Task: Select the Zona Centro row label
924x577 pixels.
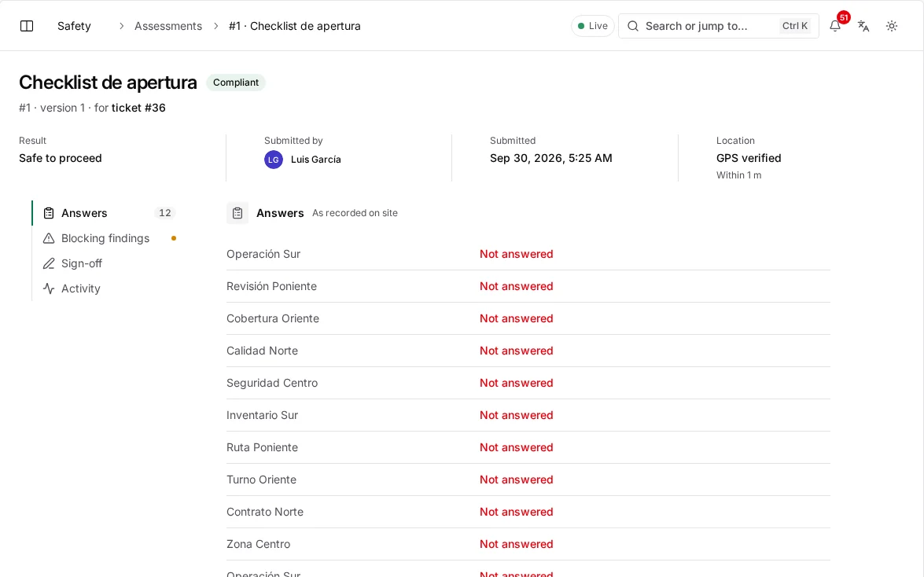Action: click(259, 544)
